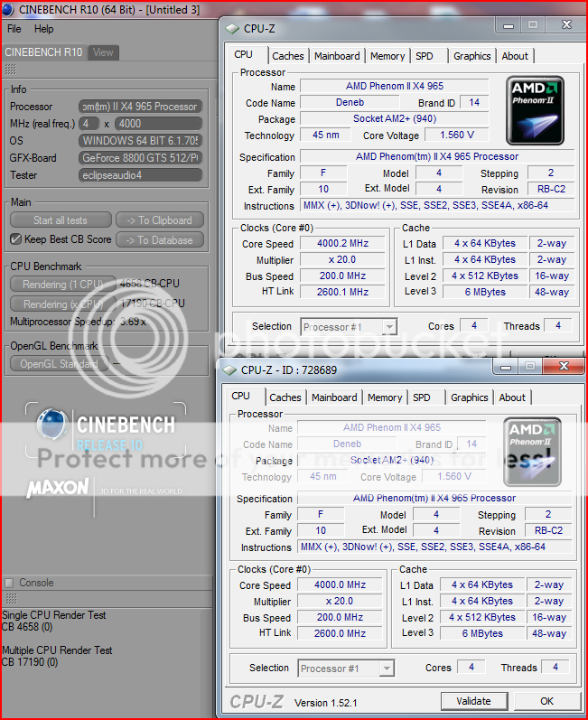Minimize the upper CPU-Z window
588x720 pixels.
[x=509, y=25]
